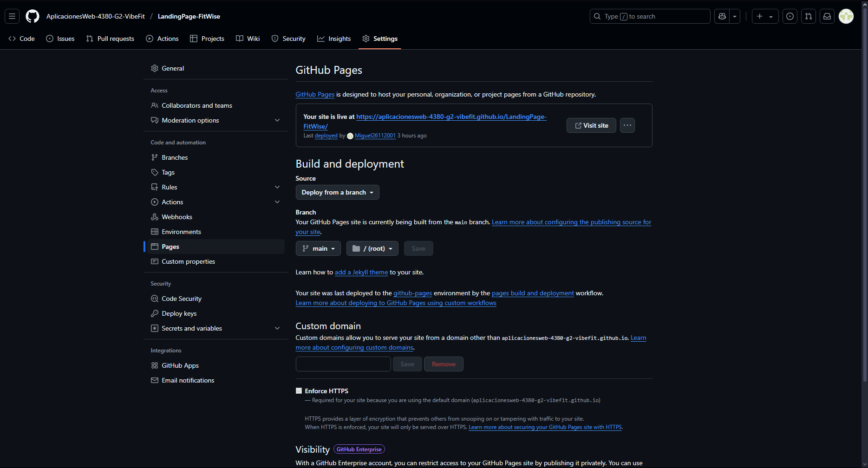
Task: Open the notifications inbox icon
Action: click(x=827, y=16)
